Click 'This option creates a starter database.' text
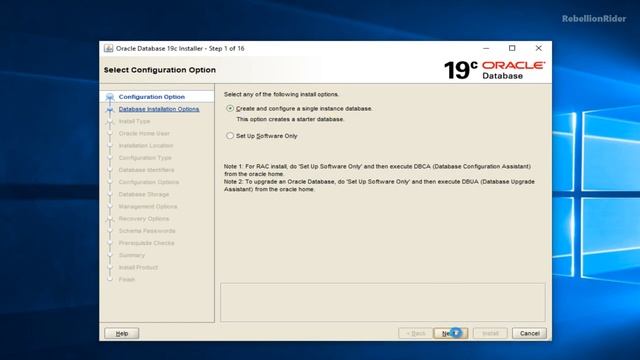 tap(290, 119)
